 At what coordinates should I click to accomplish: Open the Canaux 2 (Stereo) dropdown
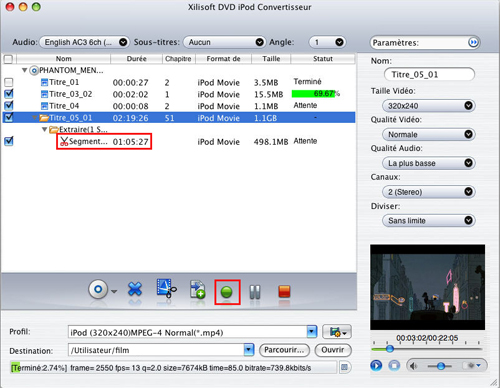(428, 192)
